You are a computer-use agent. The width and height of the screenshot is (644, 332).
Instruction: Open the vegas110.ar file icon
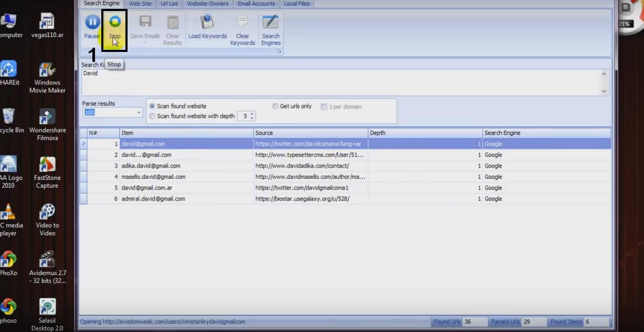(x=47, y=26)
